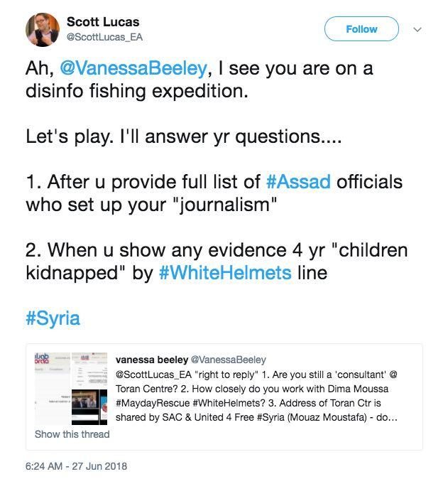
Task: Click the quoted tweet's image thumbnail
Action: pyautogui.click(x=69, y=387)
